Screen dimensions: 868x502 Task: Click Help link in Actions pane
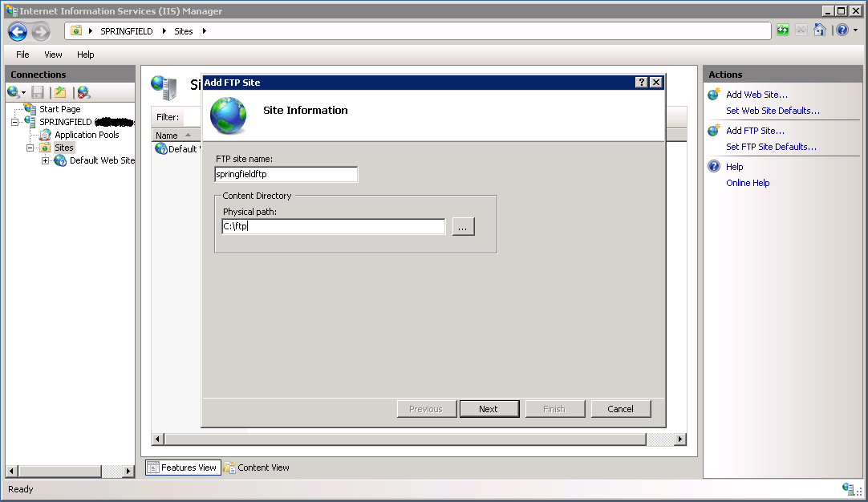click(734, 167)
